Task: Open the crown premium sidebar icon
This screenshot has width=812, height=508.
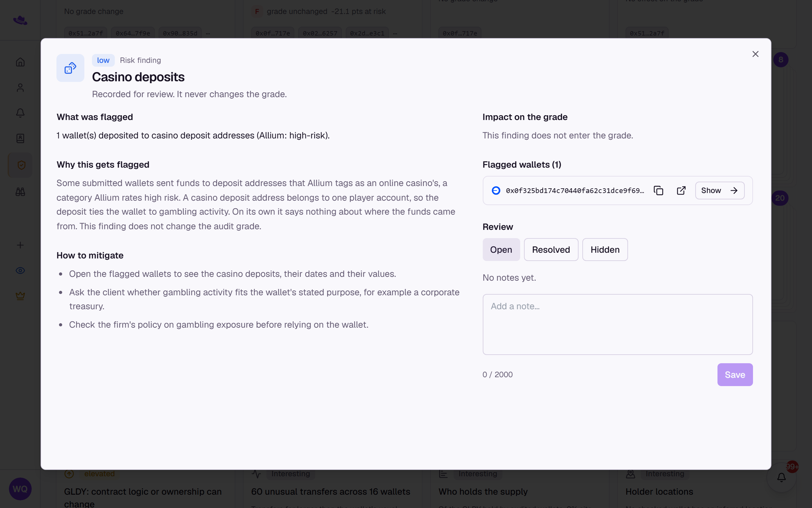Action: pyautogui.click(x=21, y=296)
